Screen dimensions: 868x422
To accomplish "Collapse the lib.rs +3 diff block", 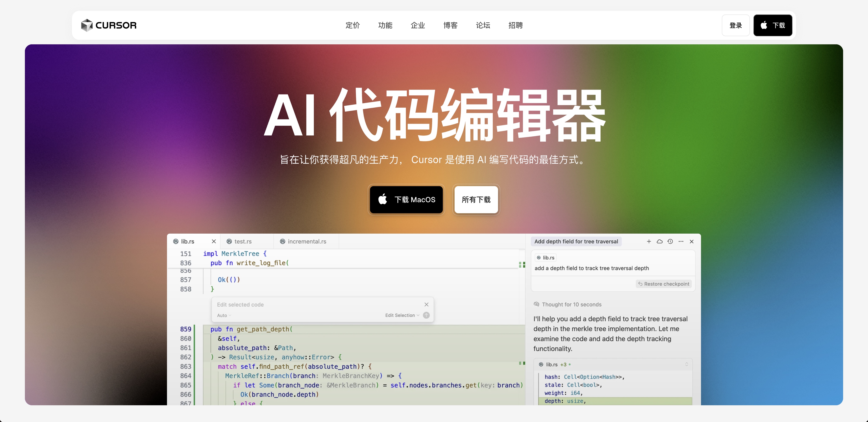I will pos(686,364).
